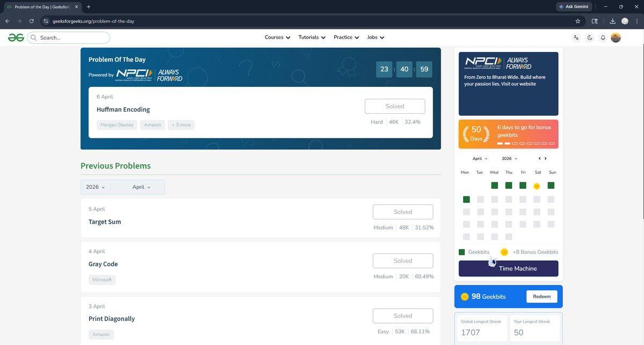Viewport: 644px width, 345px height.
Task: Click Solved button for Huffman Encoding
Action: 395,106
